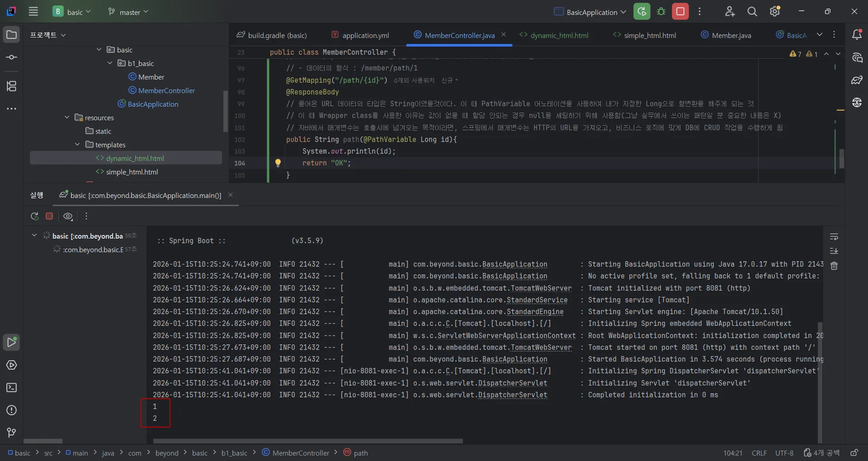
Task: Select Member class in project tree
Action: pyautogui.click(x=146, y=77)
